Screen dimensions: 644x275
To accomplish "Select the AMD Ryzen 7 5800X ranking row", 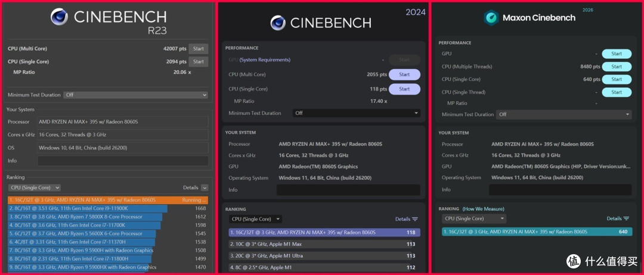I will 108,217.
